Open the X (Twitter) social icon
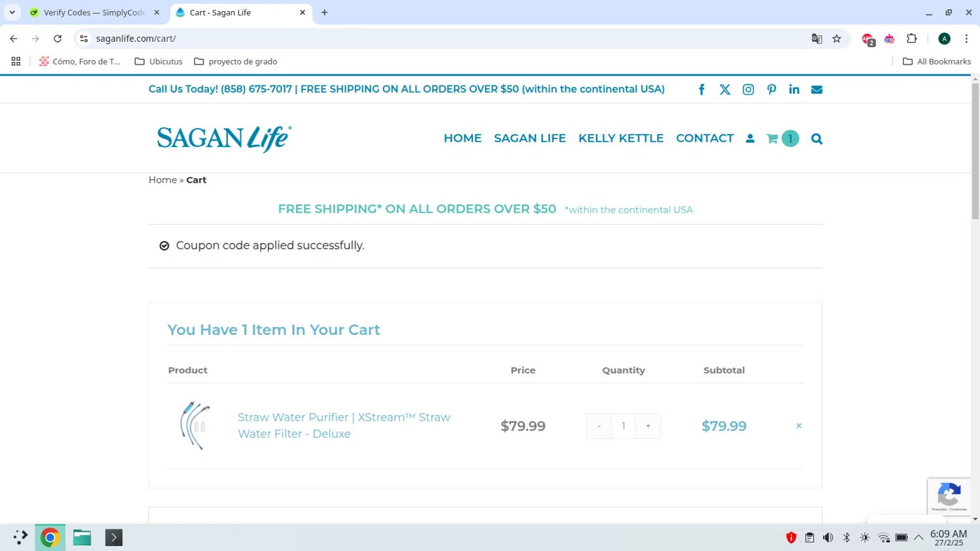 point(725,89)
